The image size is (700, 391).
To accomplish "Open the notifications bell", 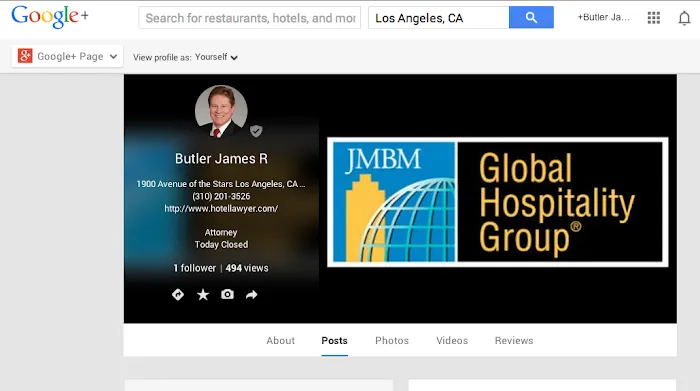I will pyautogui.click(x=684, y=18).
